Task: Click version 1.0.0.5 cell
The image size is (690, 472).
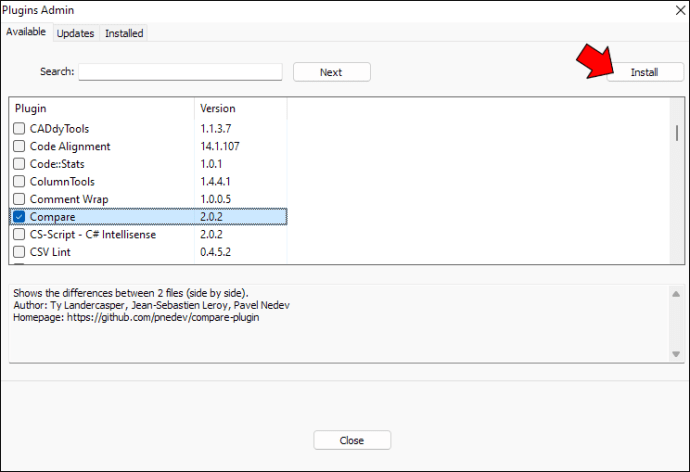Action: pyautogui.click(x=216, y=199)
